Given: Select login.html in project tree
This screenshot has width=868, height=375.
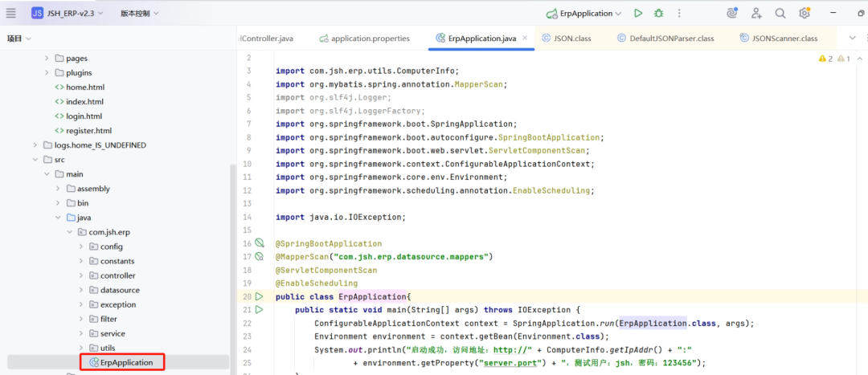Looking at the screenshot, I should tap(84, 116).
